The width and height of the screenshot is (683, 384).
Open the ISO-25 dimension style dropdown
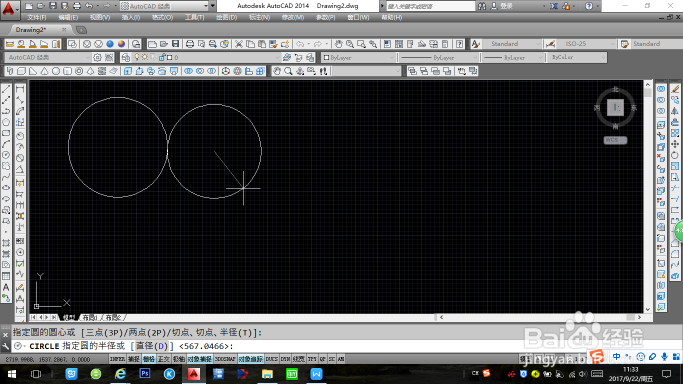[586, 44]
